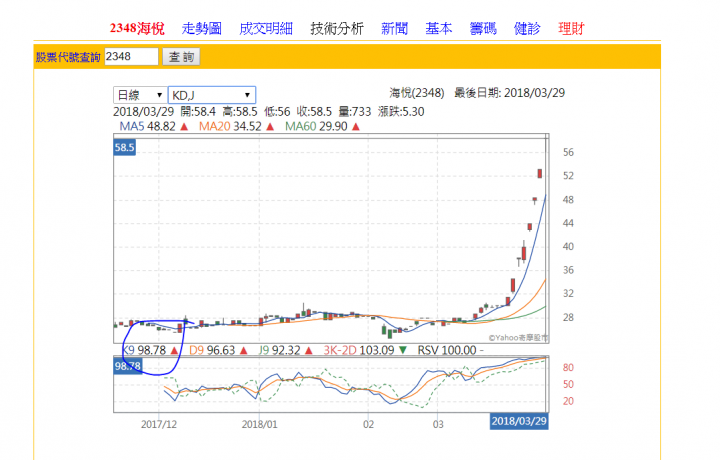Click the topmost red candlestick near 52
720x460 pixels.
pos(540,174)
